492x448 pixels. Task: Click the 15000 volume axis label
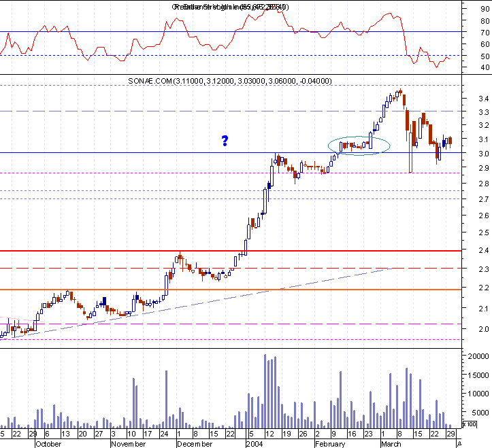478,375
